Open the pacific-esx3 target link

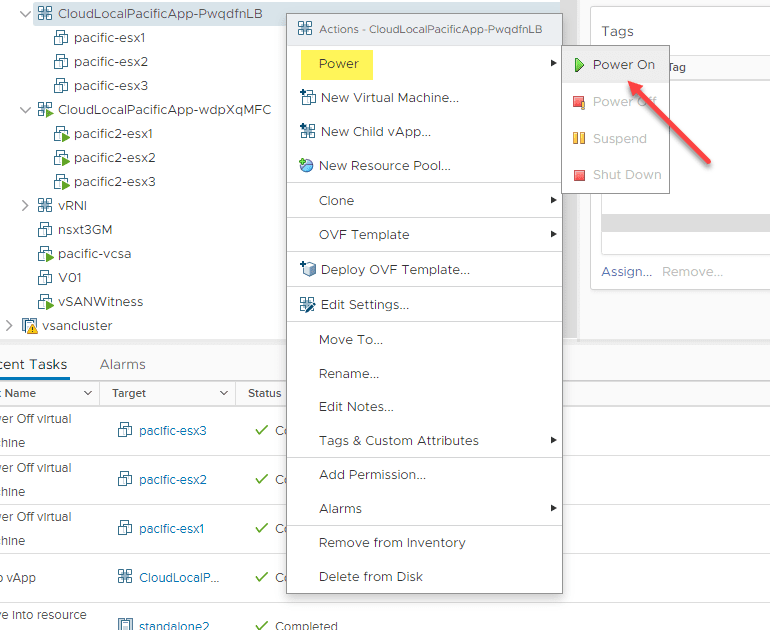coord(172,431)
